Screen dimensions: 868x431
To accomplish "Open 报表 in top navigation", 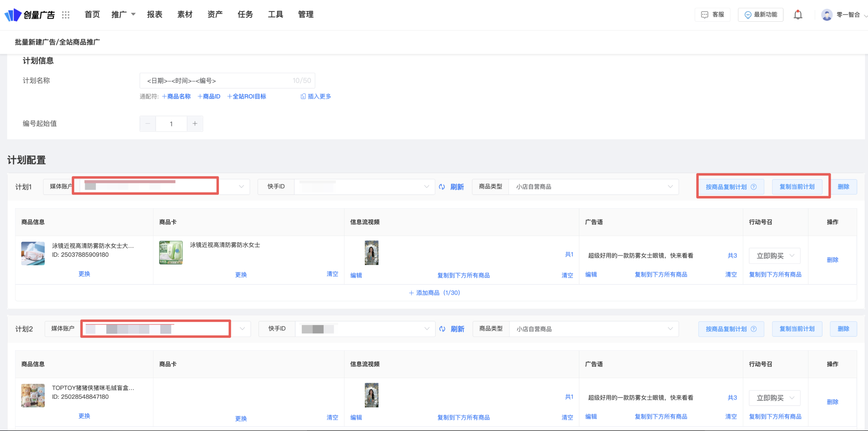I will coord(155,15).
